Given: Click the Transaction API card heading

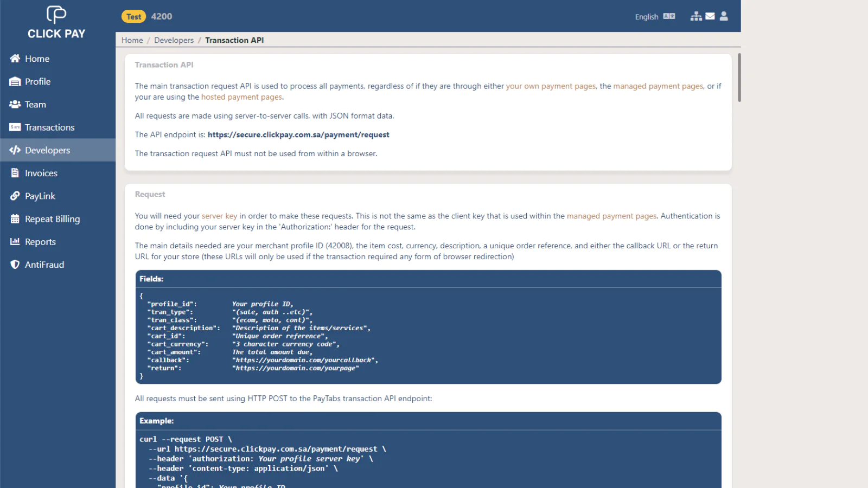Looking at the screenshot, I should coord(164,65).
